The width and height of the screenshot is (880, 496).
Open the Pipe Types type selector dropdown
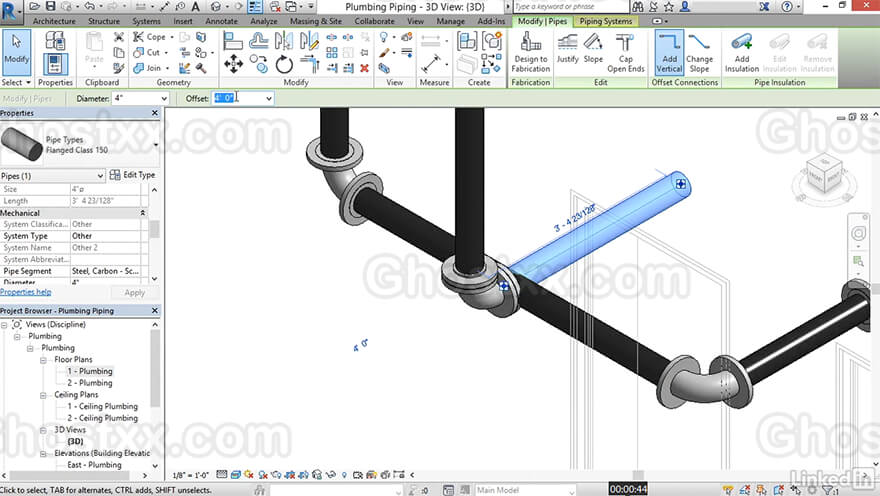pyautogui.click(x=155, y=145)
